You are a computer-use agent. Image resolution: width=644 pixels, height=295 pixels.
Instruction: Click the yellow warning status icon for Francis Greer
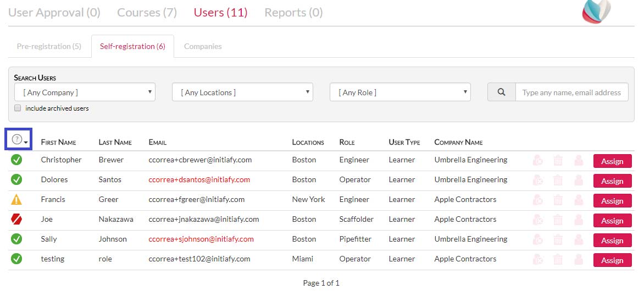(16, 200)
